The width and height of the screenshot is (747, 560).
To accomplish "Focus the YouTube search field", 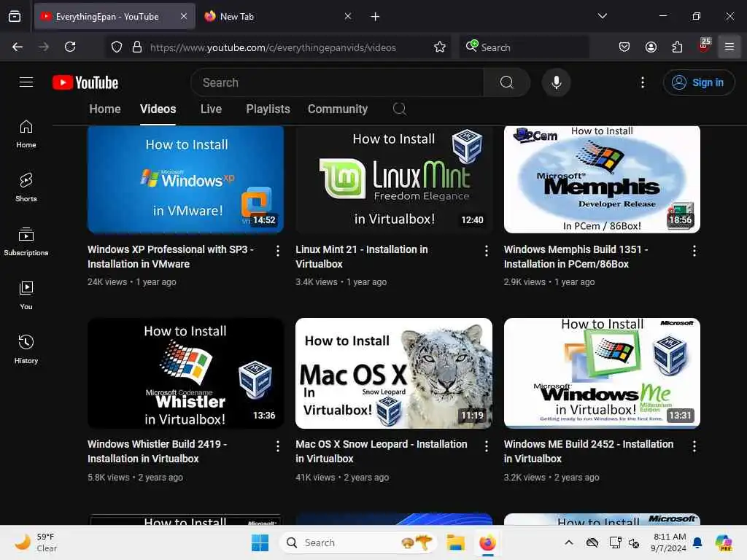I will coord(337,82).
